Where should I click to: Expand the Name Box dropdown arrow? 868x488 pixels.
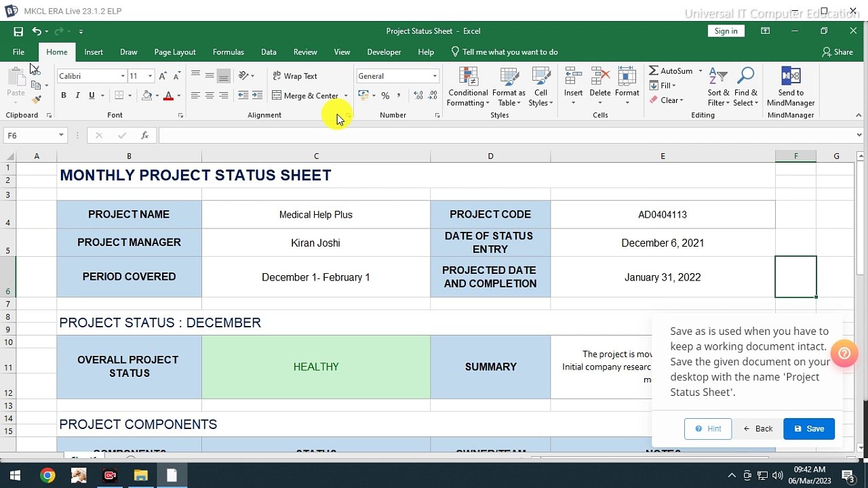(61, 136)
